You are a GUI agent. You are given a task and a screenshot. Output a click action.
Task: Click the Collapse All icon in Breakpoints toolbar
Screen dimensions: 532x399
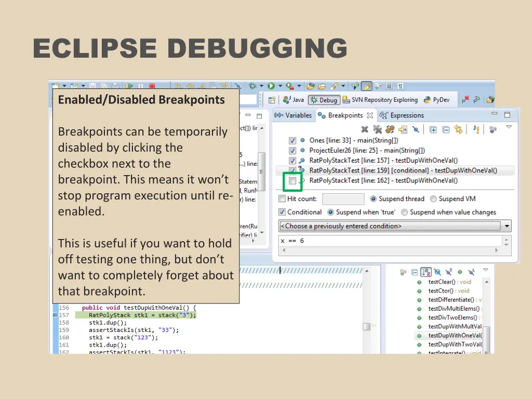click(x=446, y=128)
